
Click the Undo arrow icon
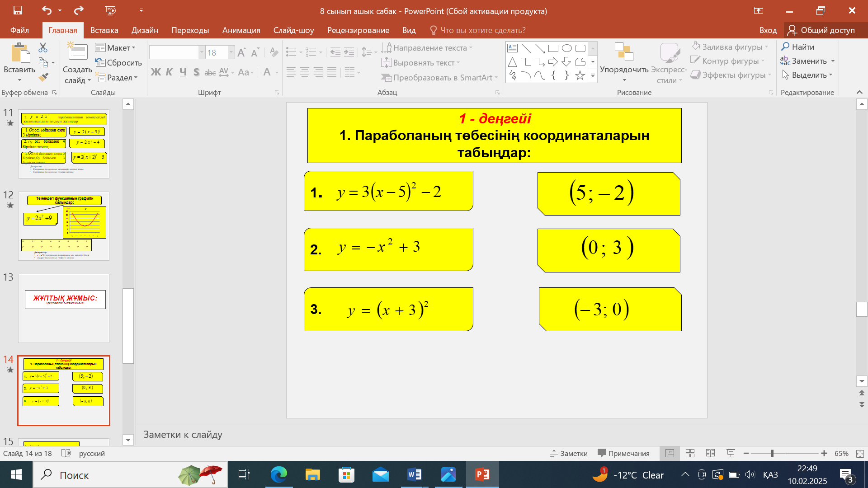pyautogui.click(x=47, y=10)
